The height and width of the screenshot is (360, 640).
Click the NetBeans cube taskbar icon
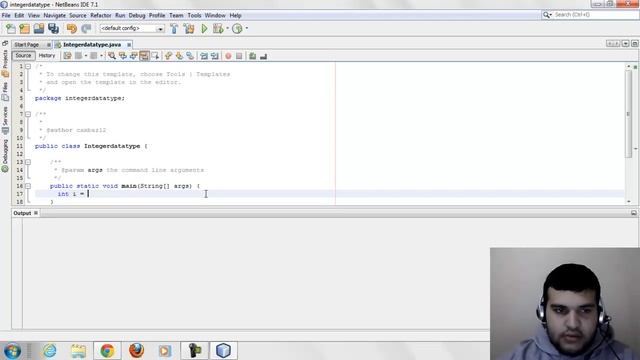point(223,351)
